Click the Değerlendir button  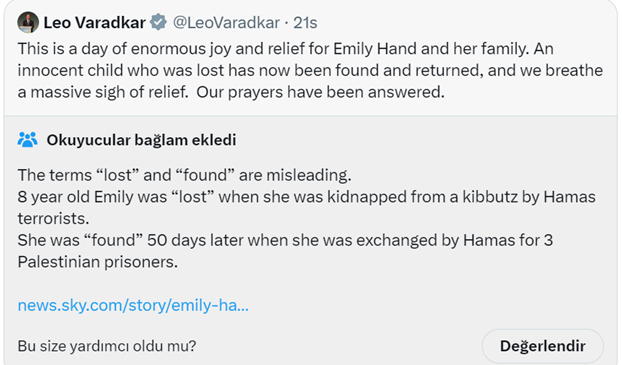(543, 346)
